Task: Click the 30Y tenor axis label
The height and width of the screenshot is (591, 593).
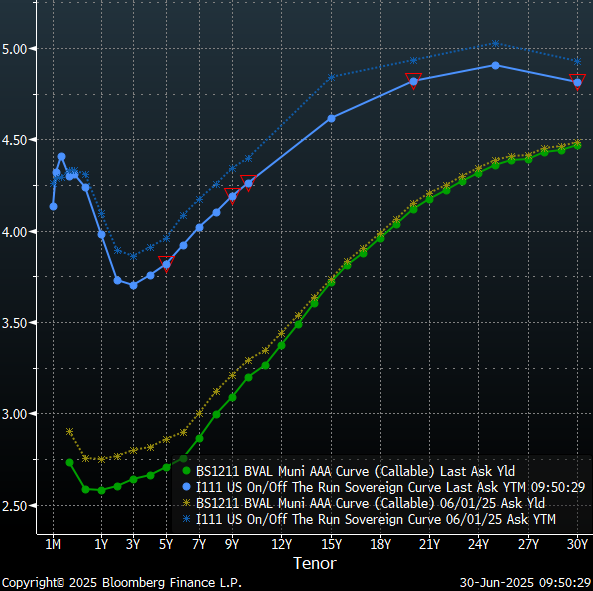Action: pyautogui.click(x=577, y=544)
